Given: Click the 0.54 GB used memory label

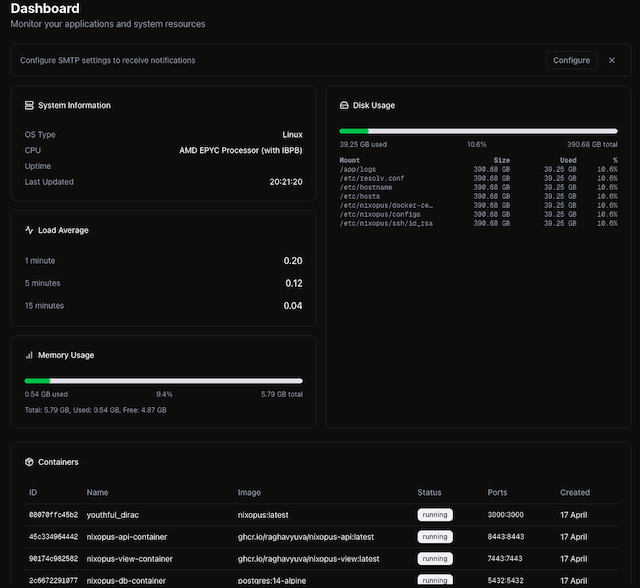Looking at the screenshot, I should (46, 394).
